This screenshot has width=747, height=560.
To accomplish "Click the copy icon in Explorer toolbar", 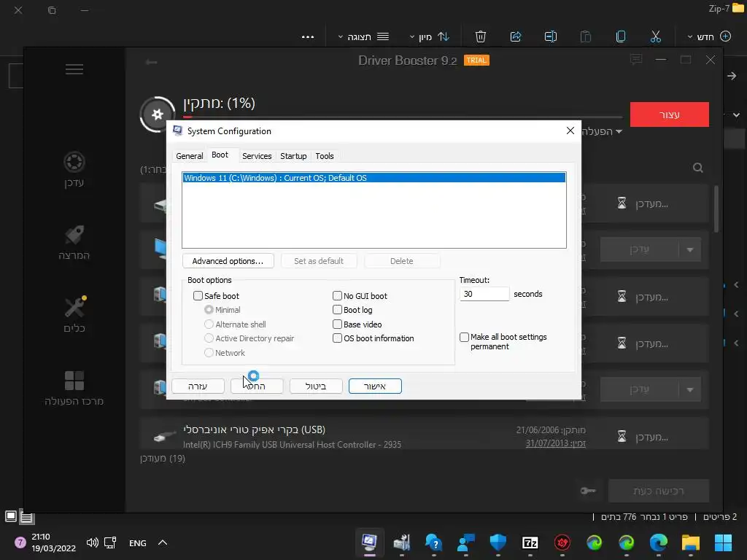I will tap(621, 36).
